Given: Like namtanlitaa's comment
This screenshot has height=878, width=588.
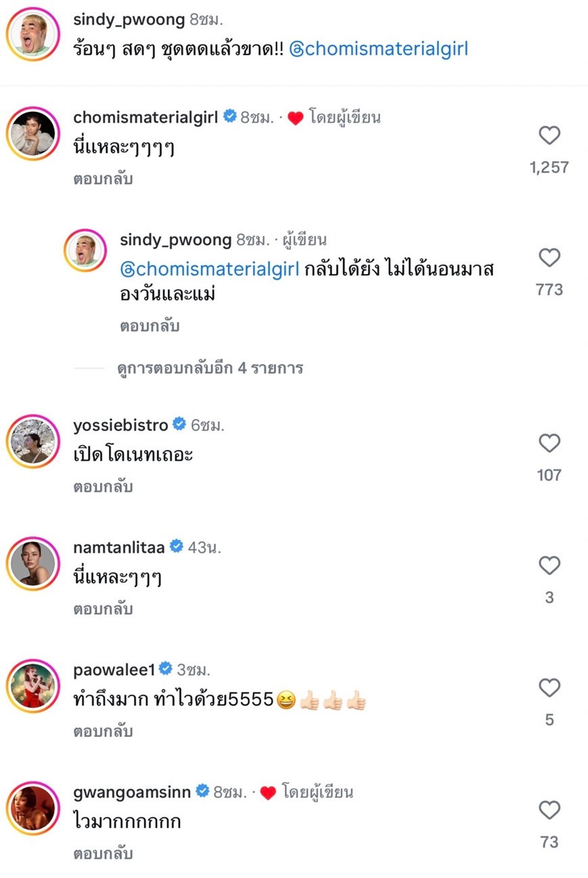Looking at the screenshot, I should [549, 565].
